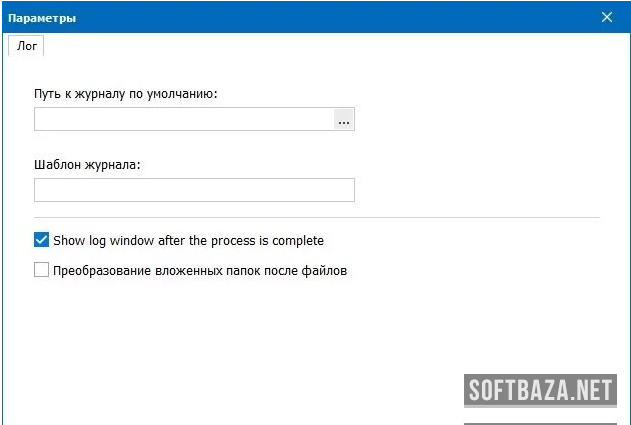The width and height of the screenshot is (631, 425).
Task: Click the "Путь к журналу по умолчанию:" label
Action: point(126,94)
